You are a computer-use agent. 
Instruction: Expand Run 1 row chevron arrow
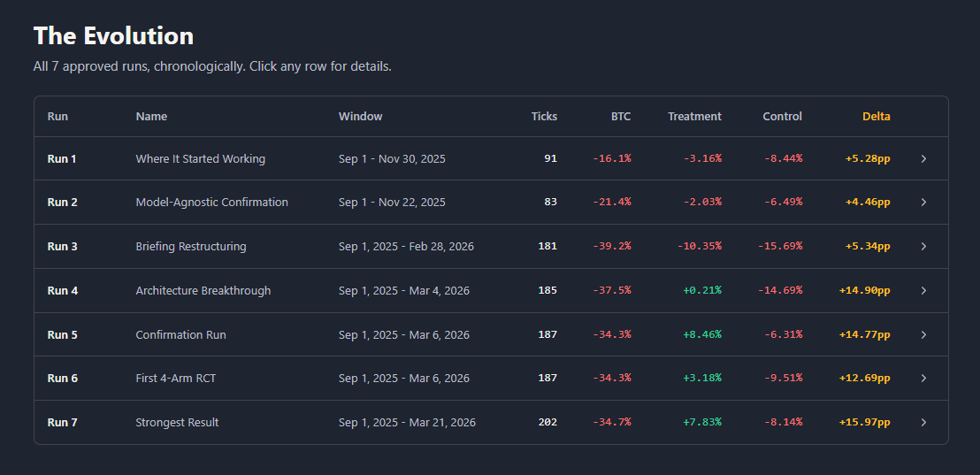pos(923,158)
